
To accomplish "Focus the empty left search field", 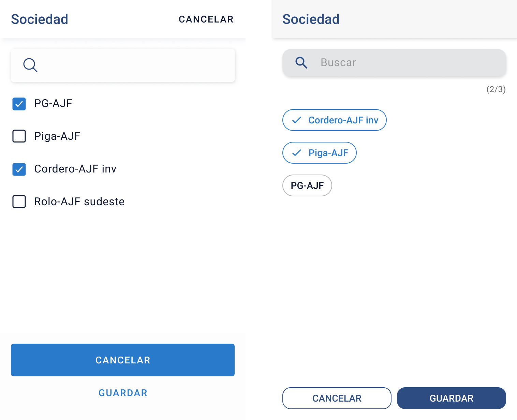I will click(x=123, y=65).
